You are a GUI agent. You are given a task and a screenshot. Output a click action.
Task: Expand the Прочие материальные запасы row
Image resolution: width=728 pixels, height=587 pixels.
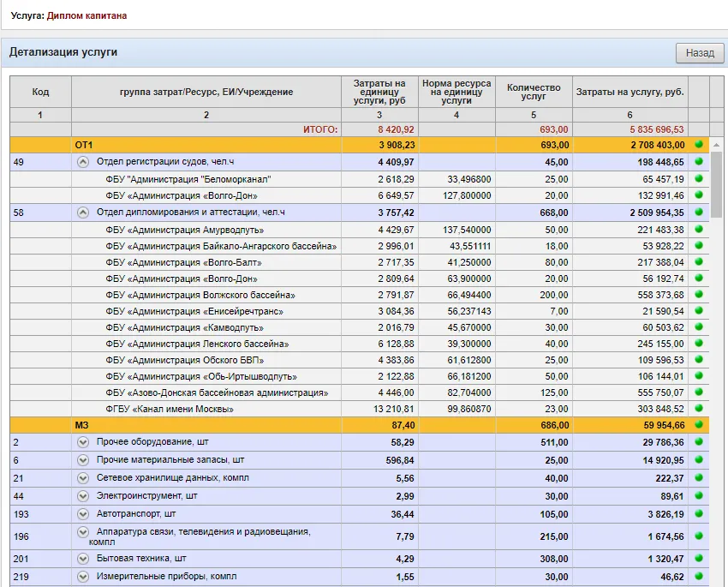tap(83, 460)
